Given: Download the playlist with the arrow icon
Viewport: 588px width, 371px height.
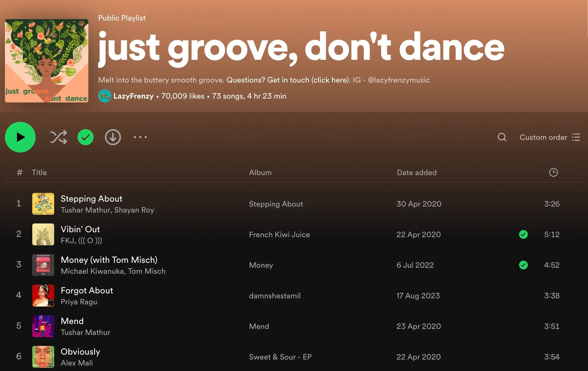Looking at the screenshot, I should tap(113, 137).
